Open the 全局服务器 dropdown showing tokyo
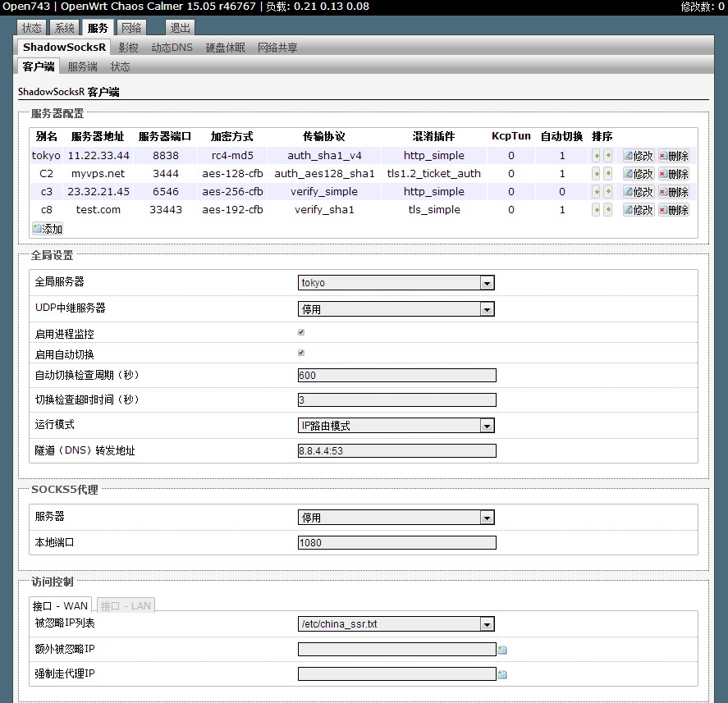Viewport: 728px width, 703px height. coord(396,283)
